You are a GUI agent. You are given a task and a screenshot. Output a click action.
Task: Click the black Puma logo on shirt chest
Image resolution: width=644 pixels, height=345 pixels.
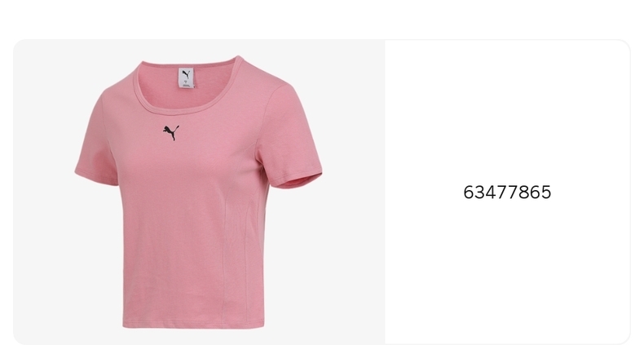pyautogui.click(x=171, y=133)
